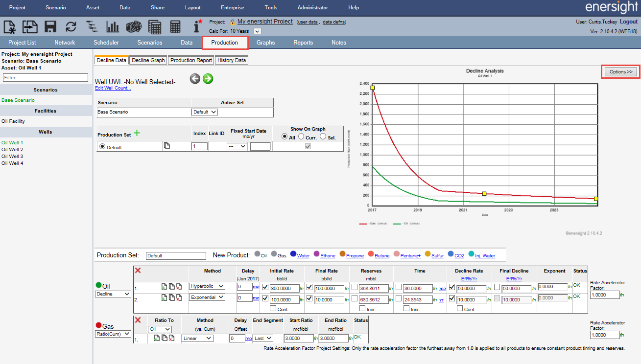Enable Time checkbox for Exponential row
Screen dimensions: 641x364
click(x=399, y=298)
